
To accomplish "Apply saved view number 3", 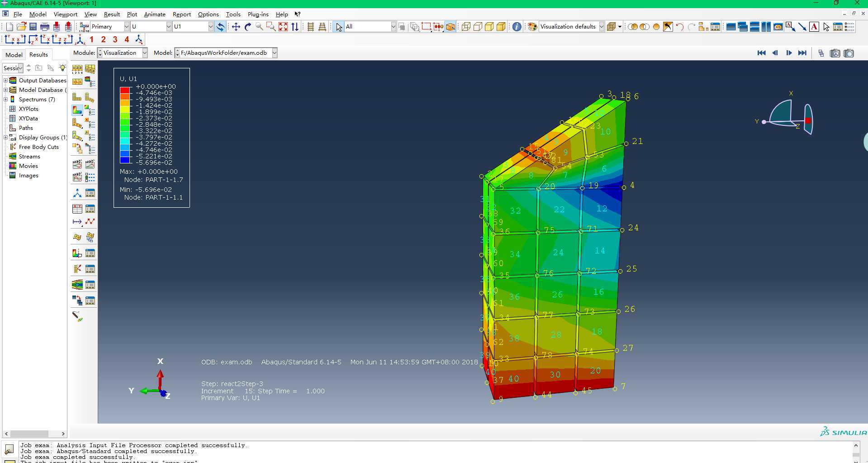I will coord(115,40).
